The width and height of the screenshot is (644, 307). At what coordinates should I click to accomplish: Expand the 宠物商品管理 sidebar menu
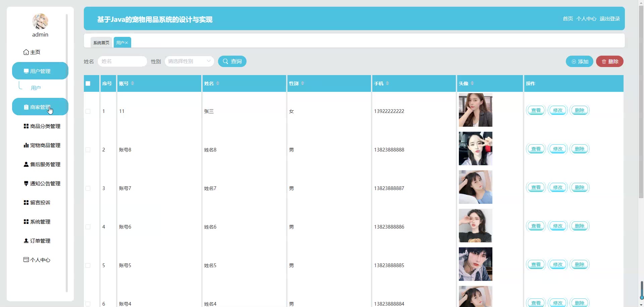pos(40,145)
